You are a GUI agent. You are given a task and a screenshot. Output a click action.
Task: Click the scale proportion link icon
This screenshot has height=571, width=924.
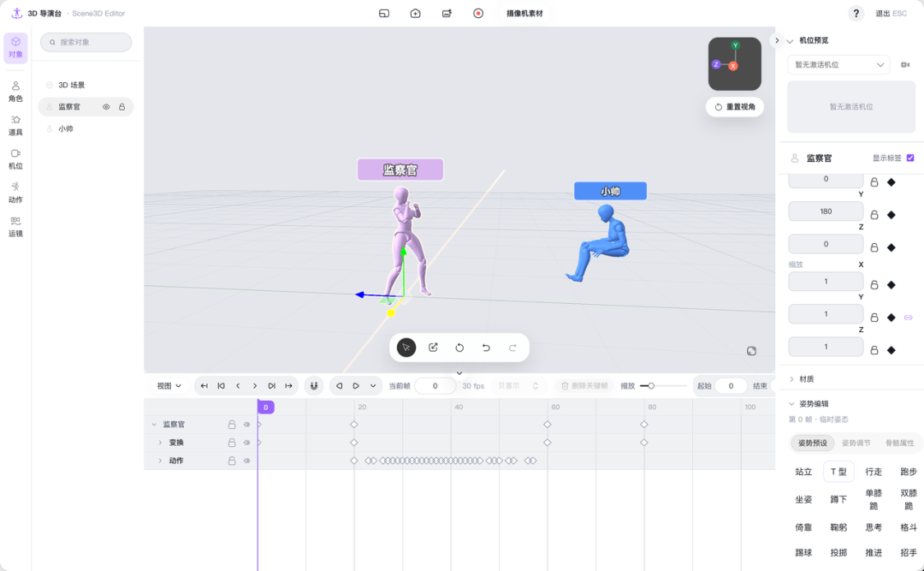pos(908,318)
